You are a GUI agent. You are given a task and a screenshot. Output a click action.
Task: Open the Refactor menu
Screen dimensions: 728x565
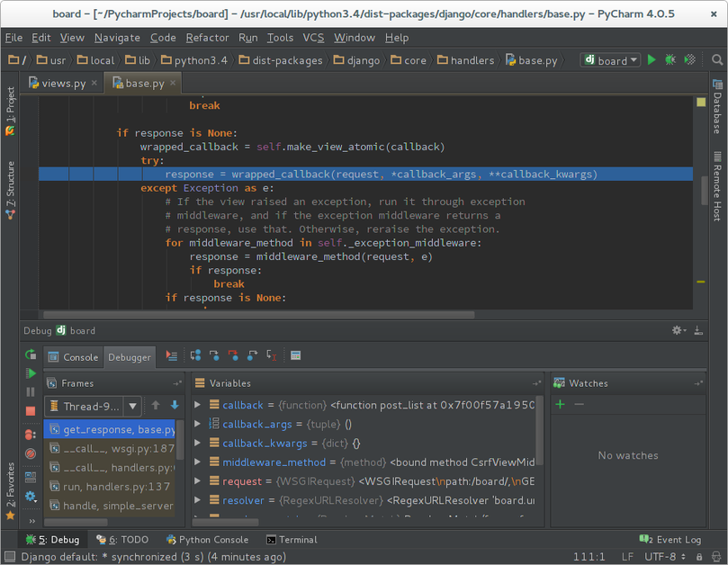pyautogui.click(x=207, y=38)
